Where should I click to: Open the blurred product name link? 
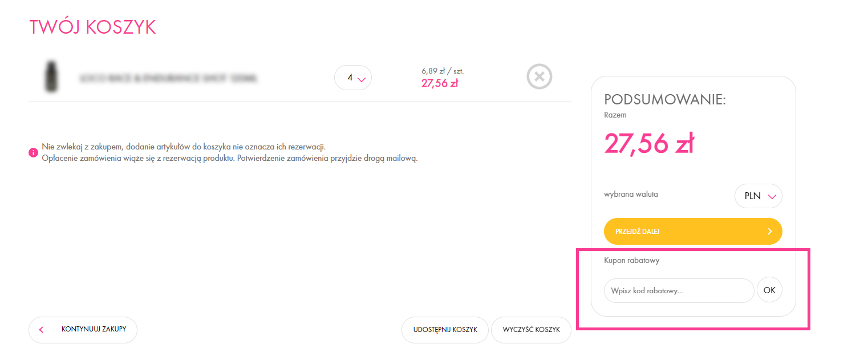[168, 78]
